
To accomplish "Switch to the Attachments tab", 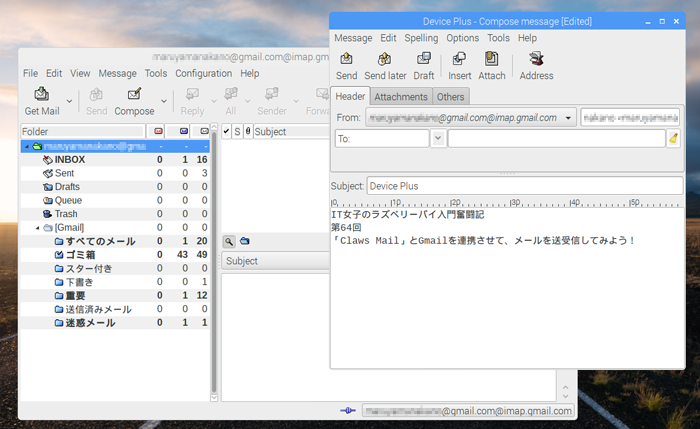I will 401,97.
